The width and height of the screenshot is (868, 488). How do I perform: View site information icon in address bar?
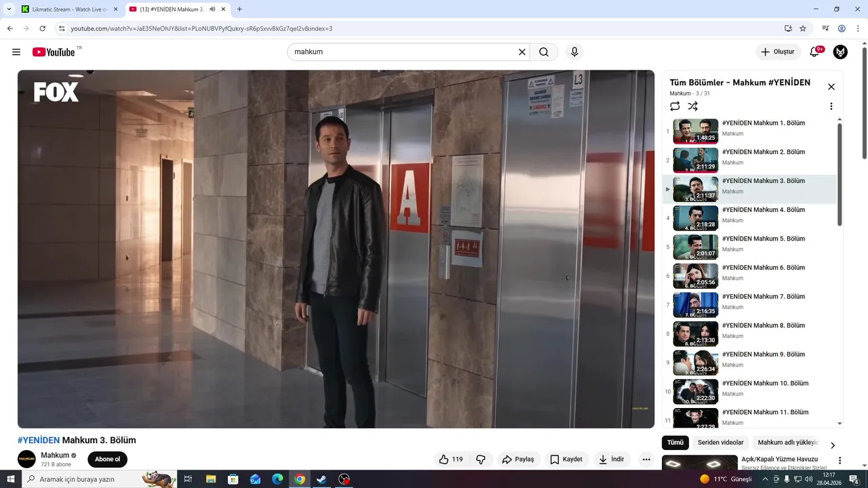(x=62, y=28)
